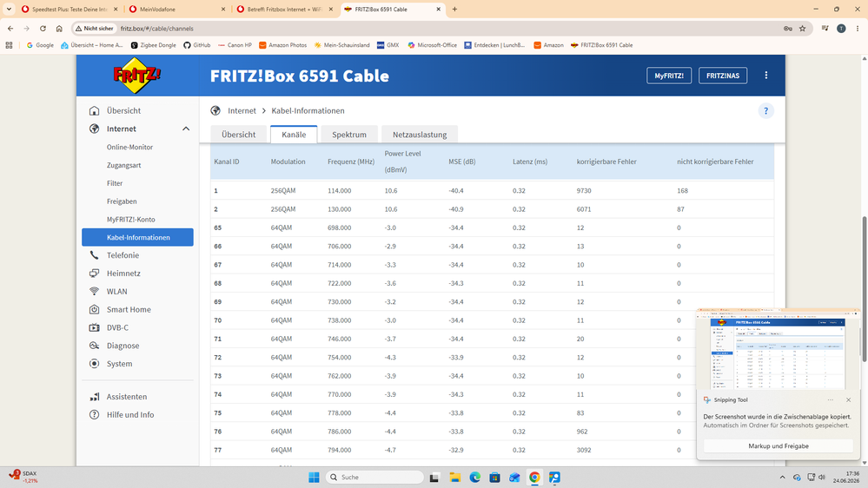The width and height of the screenshot is (868, 488).
Task: Go back in browser history
Action: (10, 28)
